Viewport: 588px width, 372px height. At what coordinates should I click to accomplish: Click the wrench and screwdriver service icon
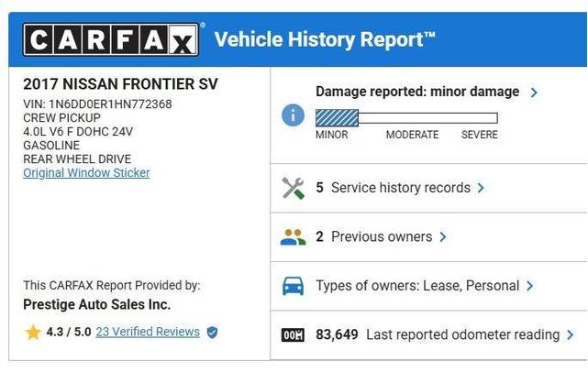(293, 188)
